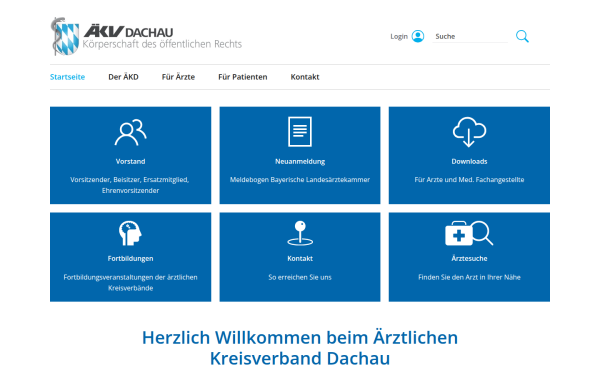Screen dimensions: 600x375
Task: Click the magnifier search icon
Action: click(x=522, y=36)
